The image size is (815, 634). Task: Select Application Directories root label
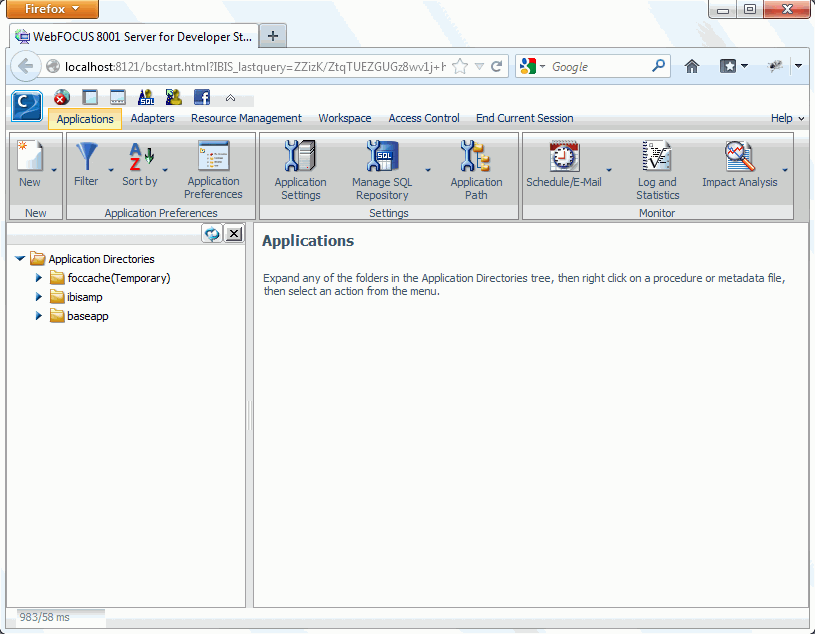pyautogui.click(x=101, y=259)
